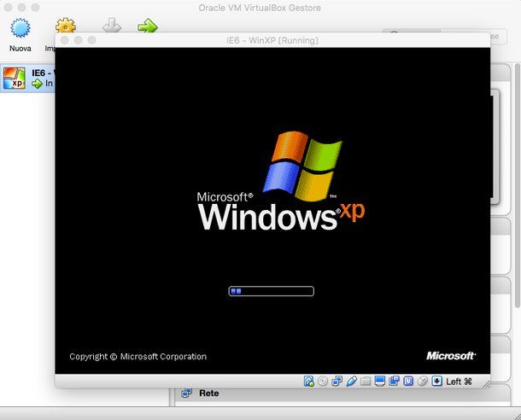This screenshot has width=521, height=420.
Task: Click the Nuova new machine icon
Action: click(20, 28)
